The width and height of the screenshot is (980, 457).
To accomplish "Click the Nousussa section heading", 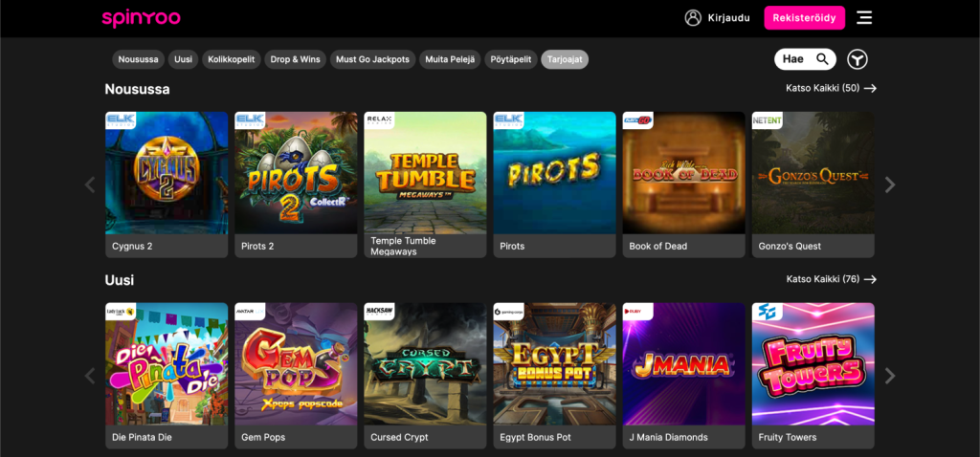I will [138, 89].
